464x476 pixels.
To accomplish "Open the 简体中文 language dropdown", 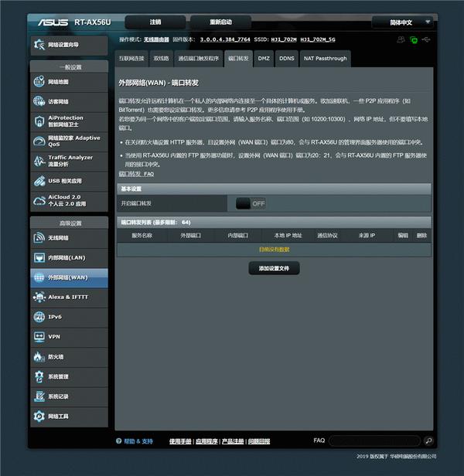I will pos(403,22).
